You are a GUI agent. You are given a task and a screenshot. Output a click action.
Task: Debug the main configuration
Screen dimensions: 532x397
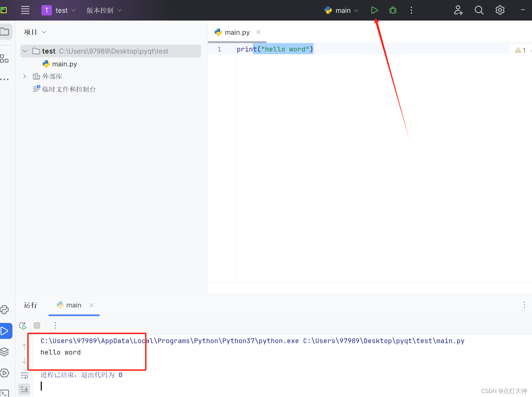pos(393,10)
